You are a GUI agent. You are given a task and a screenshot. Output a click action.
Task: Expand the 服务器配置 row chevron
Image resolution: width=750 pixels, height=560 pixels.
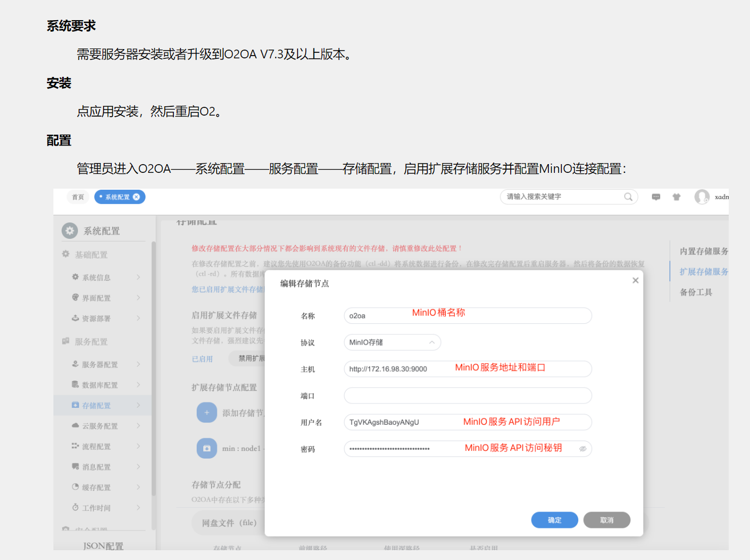[x=138, y=364]
